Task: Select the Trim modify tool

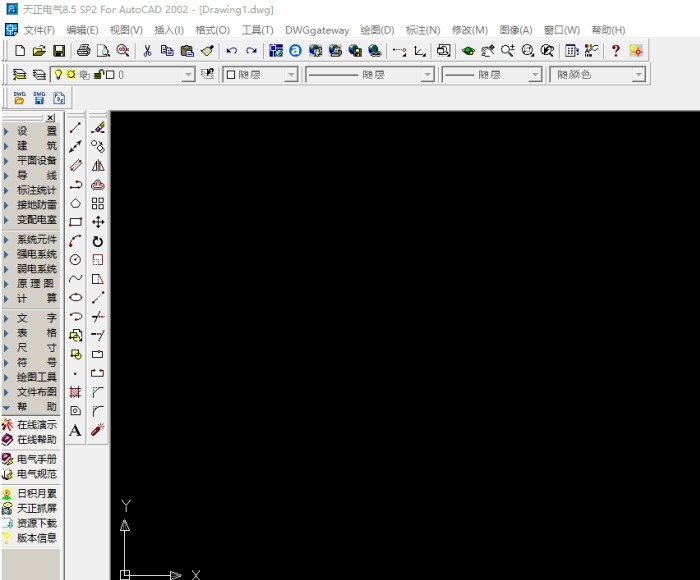Action: (98, 317)
